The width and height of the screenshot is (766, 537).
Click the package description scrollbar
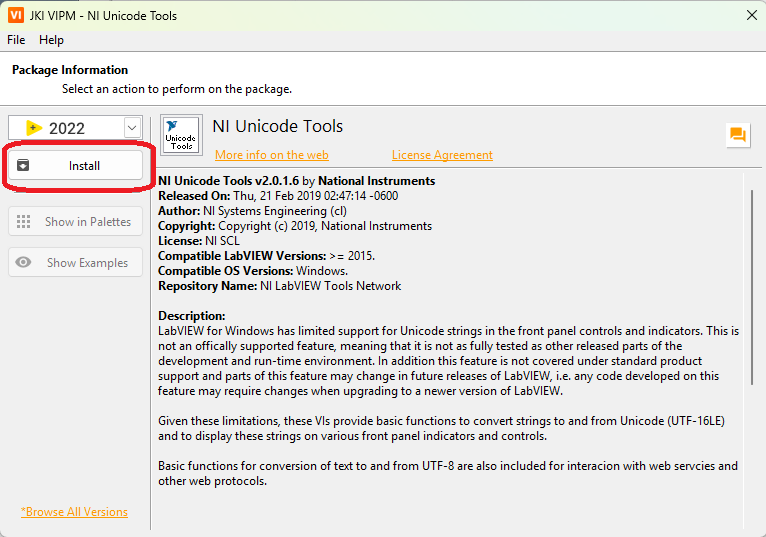tap(752, 287)
